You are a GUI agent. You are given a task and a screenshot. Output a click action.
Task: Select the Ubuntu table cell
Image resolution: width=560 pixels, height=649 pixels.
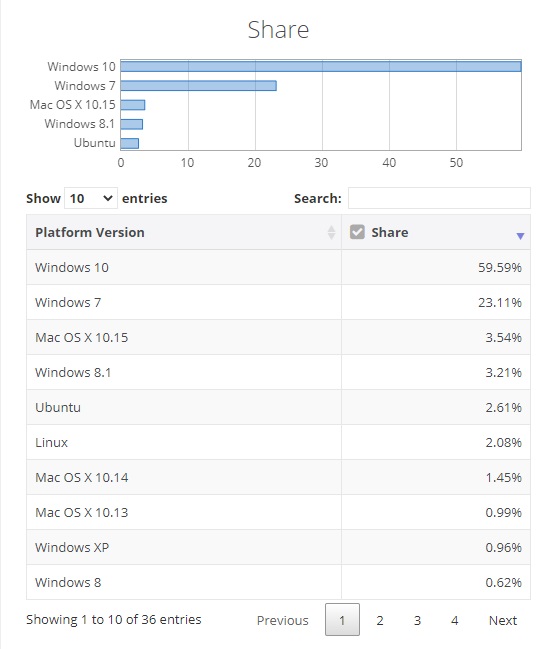coord(184,407)
